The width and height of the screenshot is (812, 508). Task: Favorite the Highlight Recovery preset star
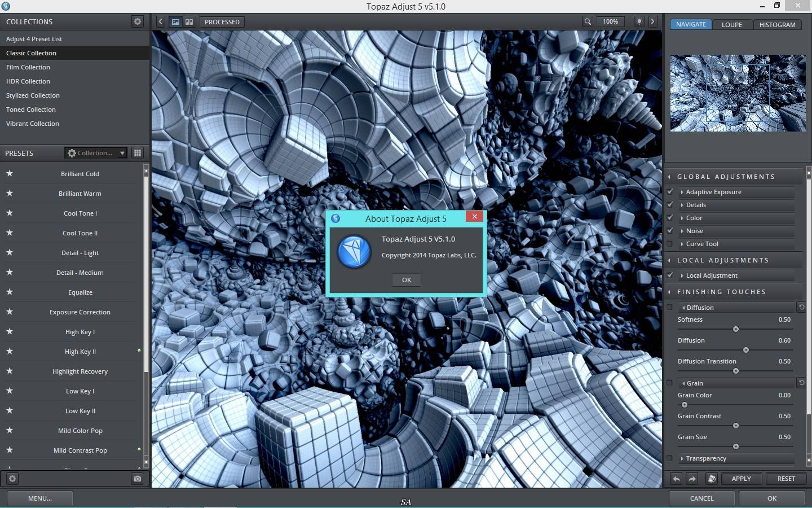point(10,371)
